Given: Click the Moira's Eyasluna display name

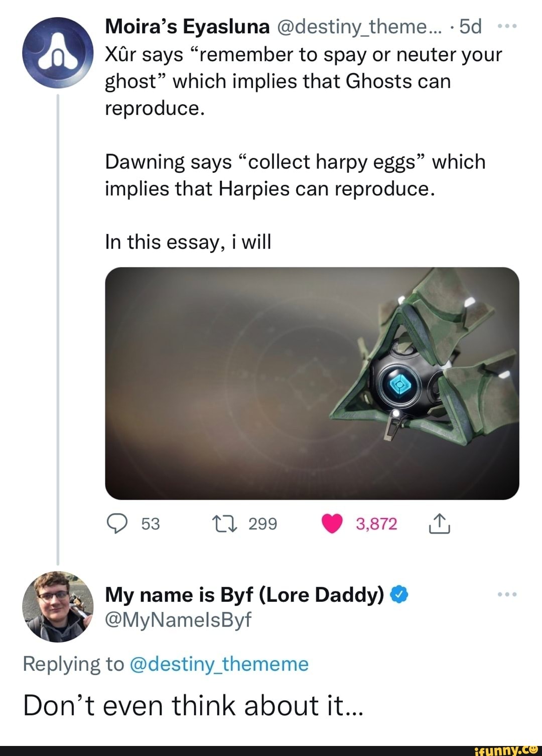Looking at the screenshot, I should (x=187, y=27).
